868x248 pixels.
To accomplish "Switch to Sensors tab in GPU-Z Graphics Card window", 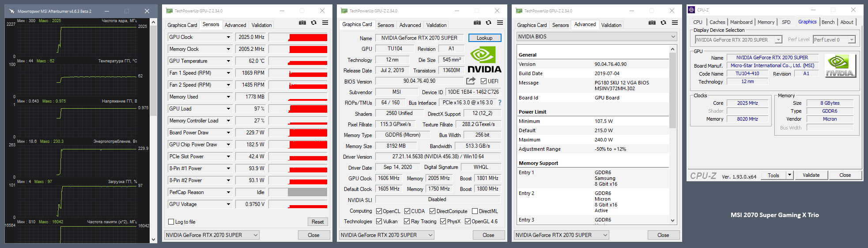I will (x=385, y=25).
